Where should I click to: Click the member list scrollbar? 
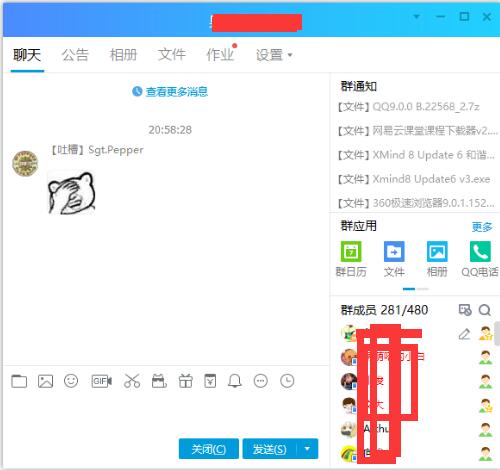point(497,333)
